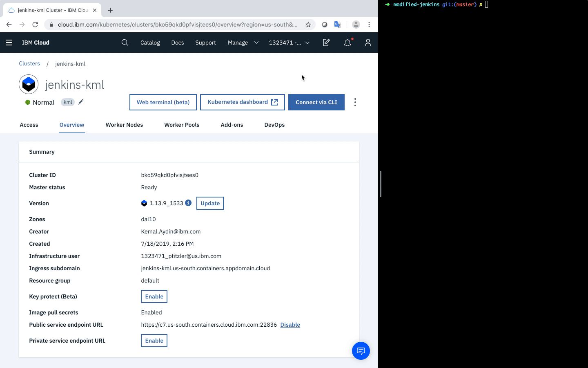Click the jenkins-kml breadcrumb text

click(70, 64)
